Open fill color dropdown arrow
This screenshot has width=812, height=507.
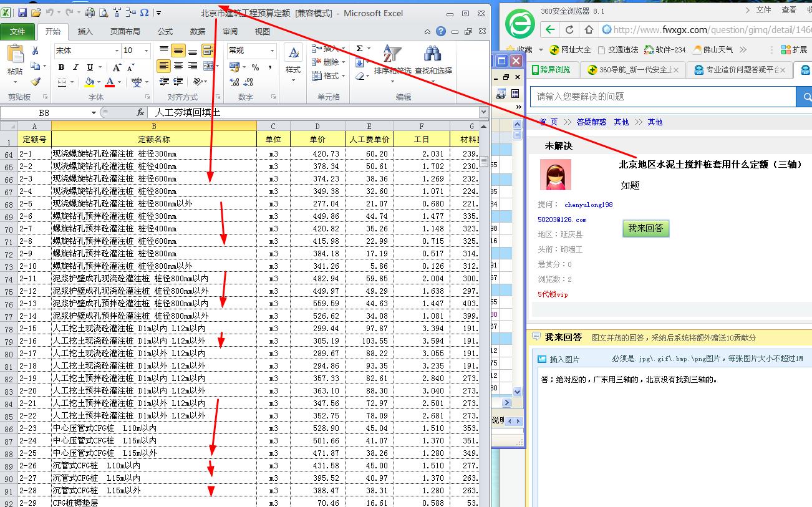[99, 82]
